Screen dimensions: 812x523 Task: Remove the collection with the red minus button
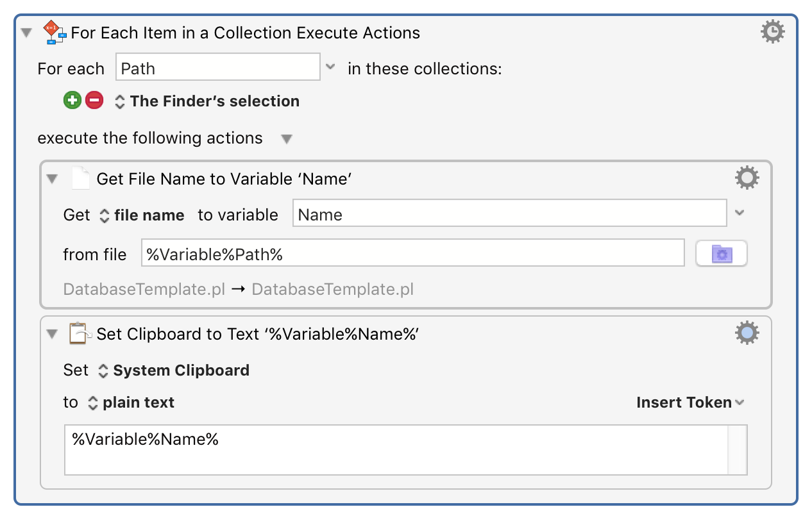pos(94,101)
